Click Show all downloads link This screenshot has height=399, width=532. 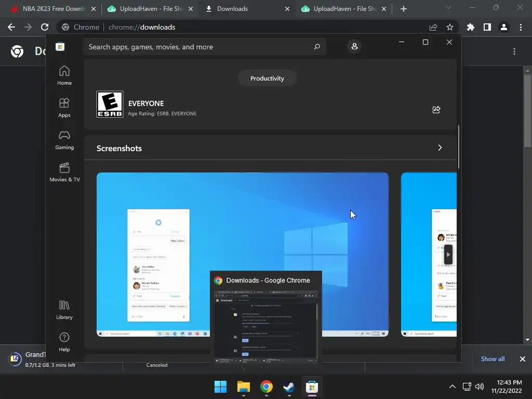pos(493,359)
